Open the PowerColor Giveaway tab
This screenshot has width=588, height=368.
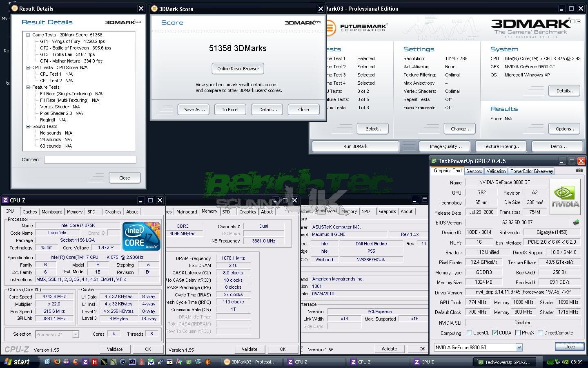click(x=531, y=171)
